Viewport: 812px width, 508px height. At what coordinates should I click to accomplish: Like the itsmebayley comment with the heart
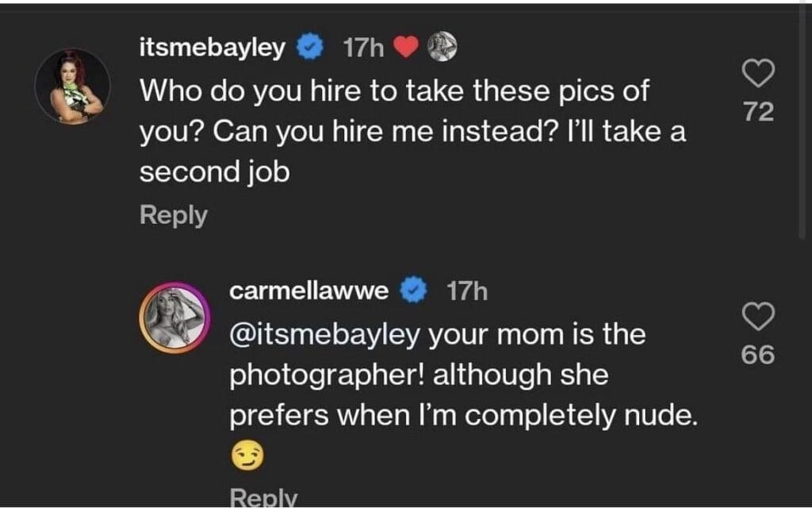[x=758, y=75]
